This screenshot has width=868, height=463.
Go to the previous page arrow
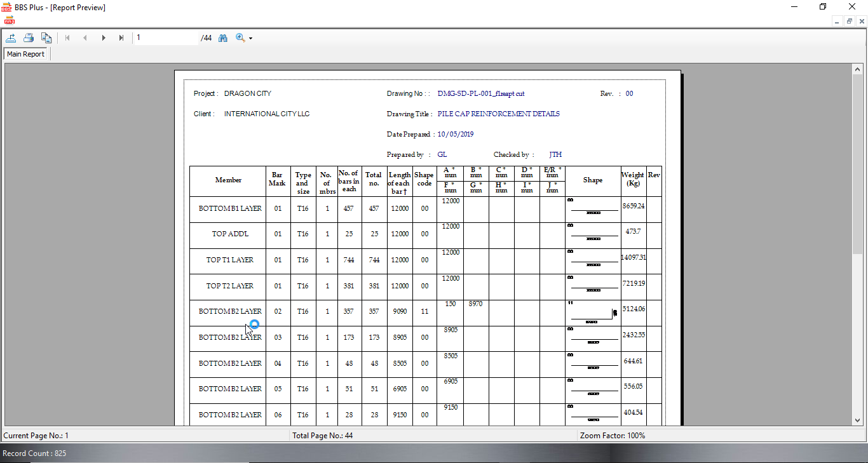pyautogui.click(x=85, y=38)
